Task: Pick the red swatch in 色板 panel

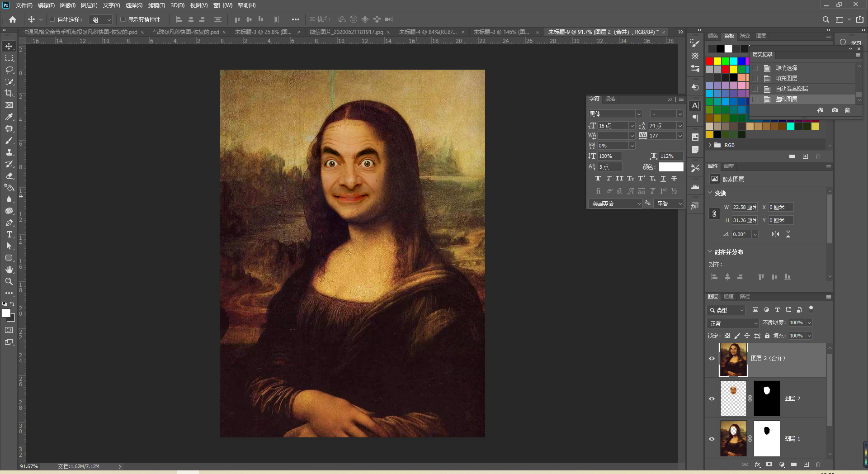Action: [709, 61]
